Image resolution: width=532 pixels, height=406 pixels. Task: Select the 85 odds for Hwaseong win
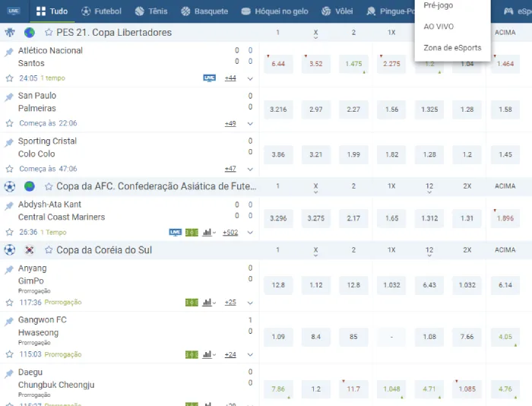pyautogui.click(x=353, y=336)
